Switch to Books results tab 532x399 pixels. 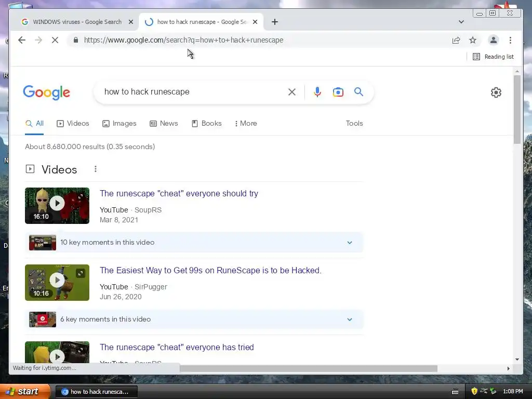tap(207, 124)
